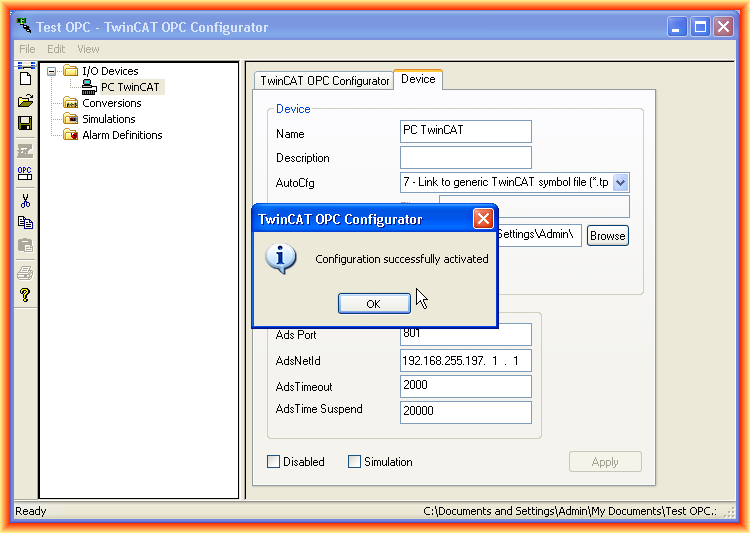The image size is (750, 533).
Task: Select the Alarm Definitions folder
Action: [121, 135]
